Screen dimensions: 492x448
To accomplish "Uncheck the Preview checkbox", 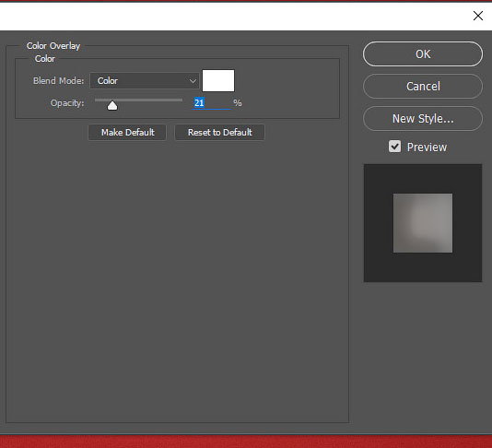I will click(394, 147).
